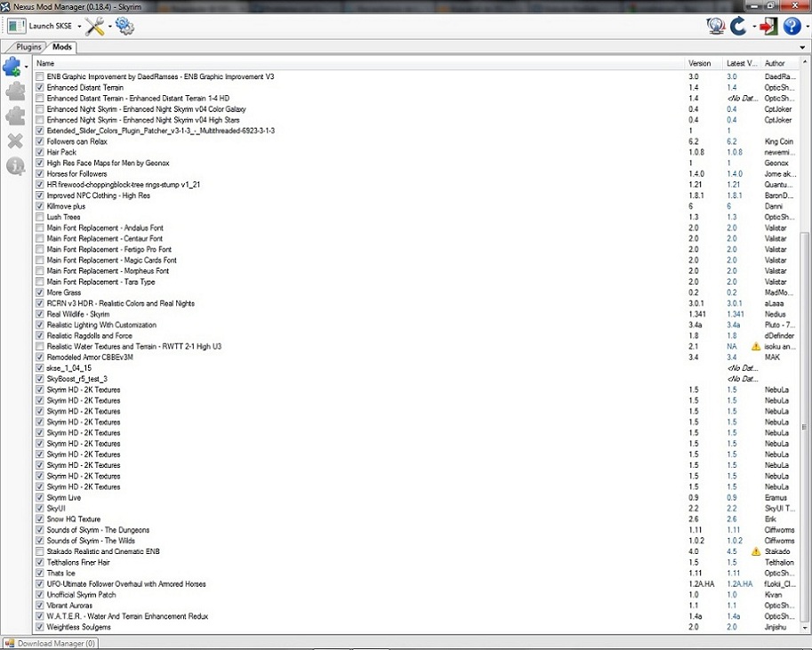Image resolution: width=812 pixels, height=650 pixels.
Task: Uncheck the Unofficial Skyrim Patch checkbox
Action: pos(40,595)
